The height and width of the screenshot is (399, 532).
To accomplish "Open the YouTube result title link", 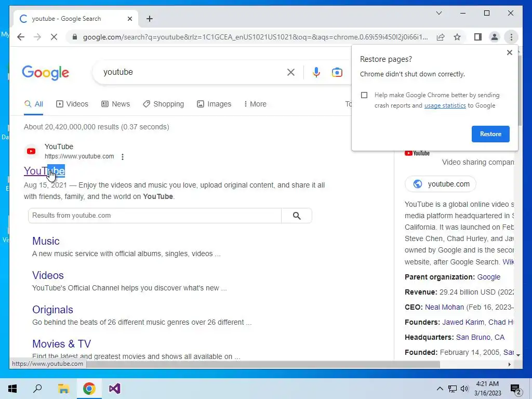I will [x=45, y=170].
